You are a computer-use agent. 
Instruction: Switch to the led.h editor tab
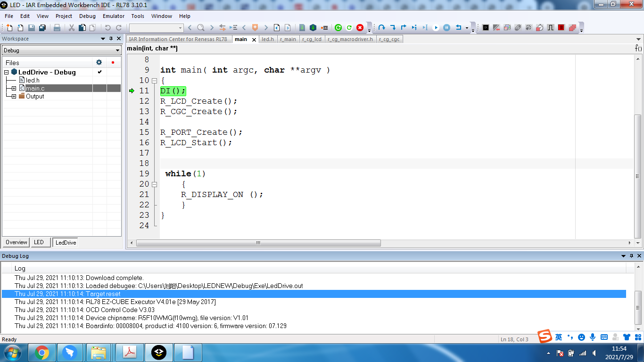click(268, 39)
